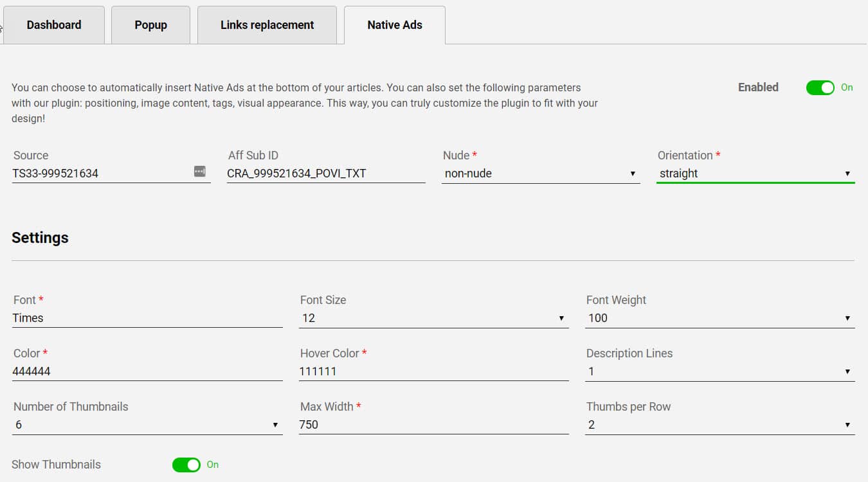Image resolution: width=868 pixels, height=482 pixels.
Task: Open the Popup tab
Action: [150, 25]
